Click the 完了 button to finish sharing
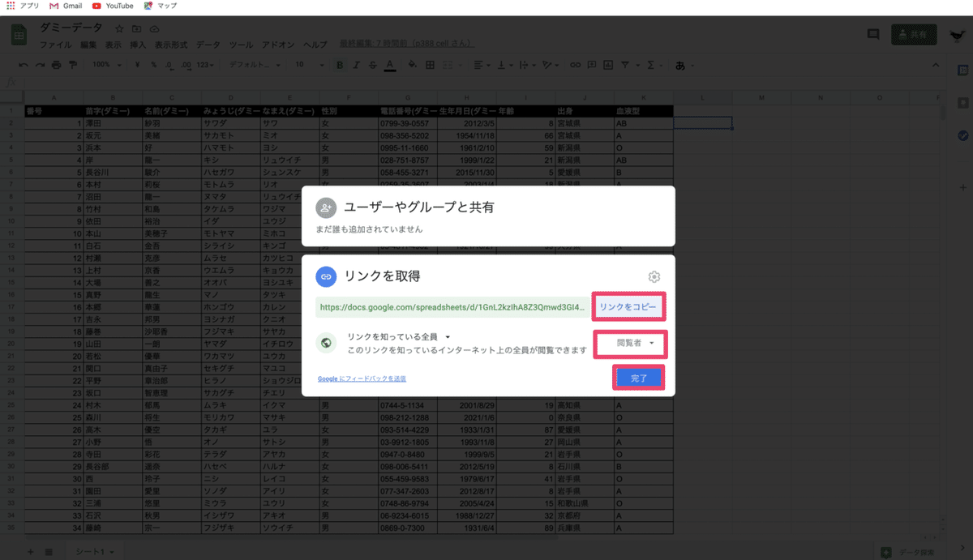 tap(638, 378)
